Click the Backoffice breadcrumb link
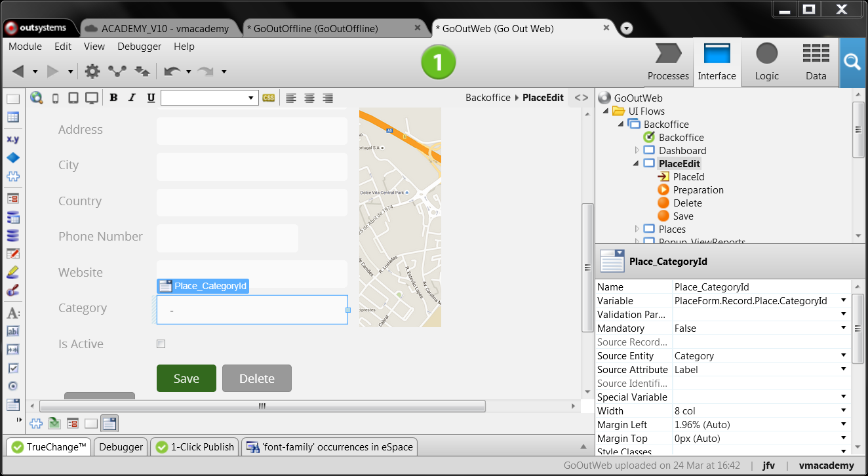Viewport: 868px width, 476px height. click(488, 97)
